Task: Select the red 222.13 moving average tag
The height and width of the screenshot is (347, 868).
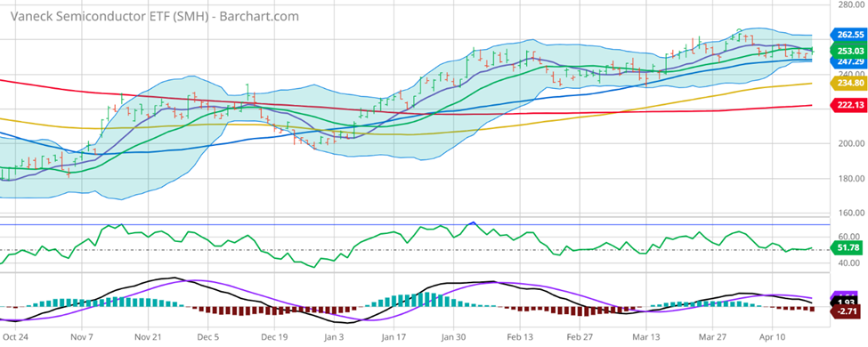Action: (x=848, y=105)
